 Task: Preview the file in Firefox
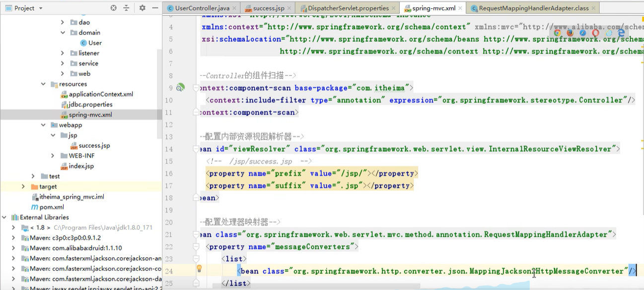[x=570, y=33]
